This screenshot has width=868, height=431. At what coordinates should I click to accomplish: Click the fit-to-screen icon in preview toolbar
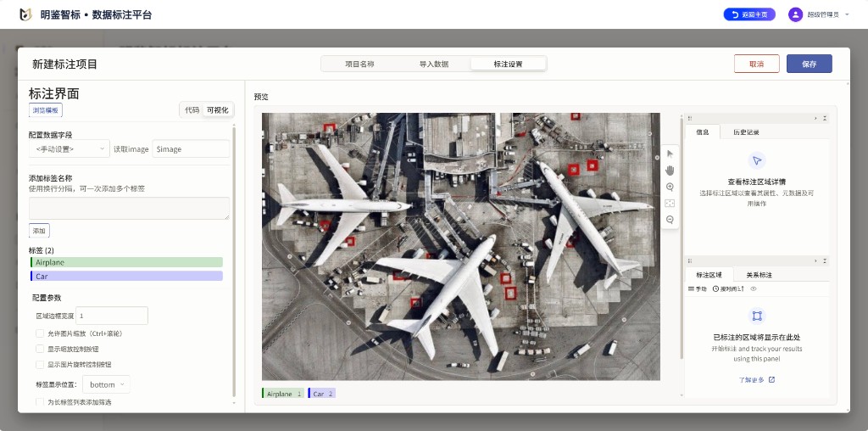coord(670,204)
